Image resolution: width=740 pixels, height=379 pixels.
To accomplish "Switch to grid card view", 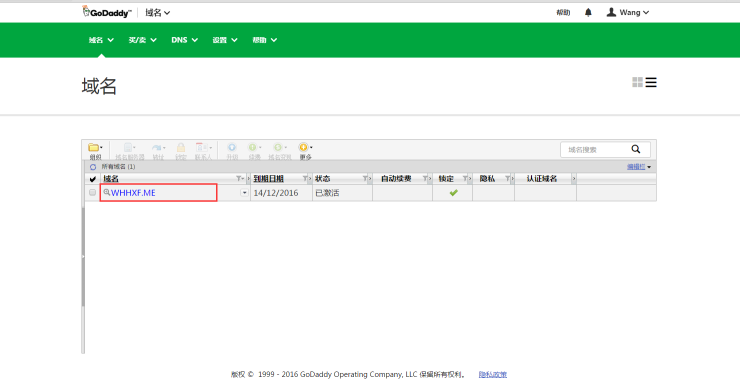I will click(x=638, y=83).
